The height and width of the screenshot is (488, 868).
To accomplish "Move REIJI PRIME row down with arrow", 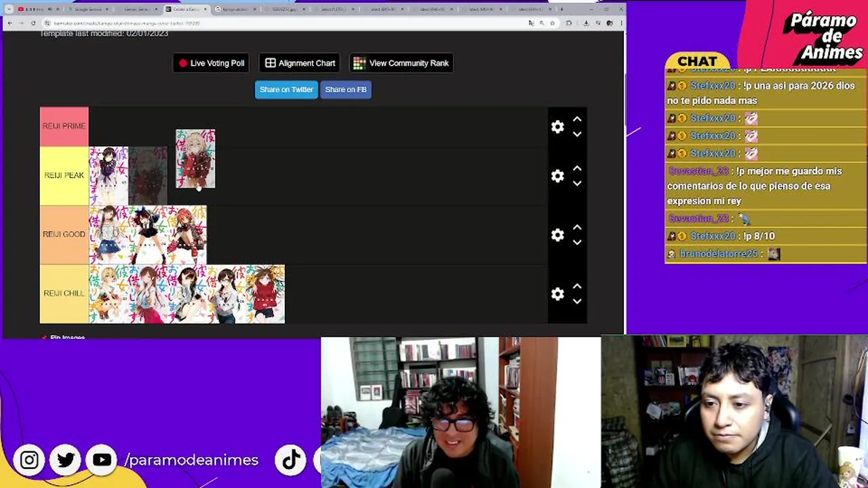I will [577, 134].
